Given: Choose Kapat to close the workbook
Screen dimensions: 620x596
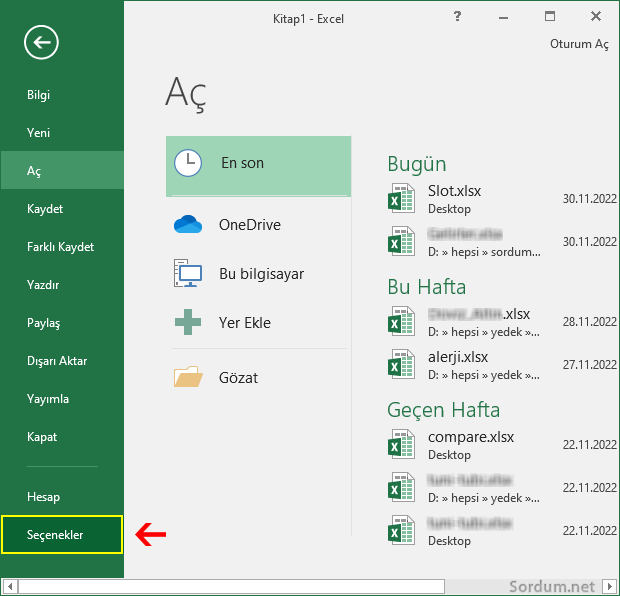Looking at the screenshot, I should click(62, 437).
